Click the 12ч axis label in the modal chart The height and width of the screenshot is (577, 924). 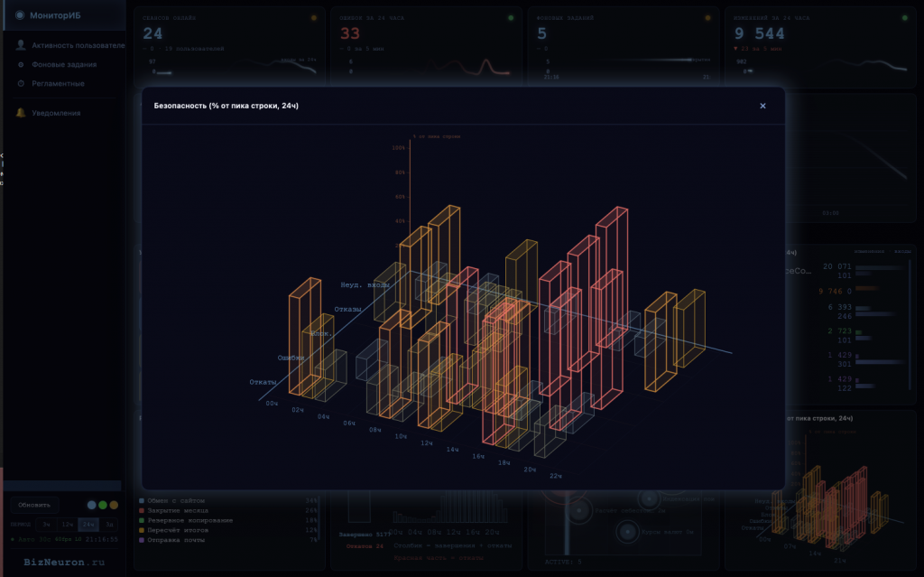pos(427,442)
